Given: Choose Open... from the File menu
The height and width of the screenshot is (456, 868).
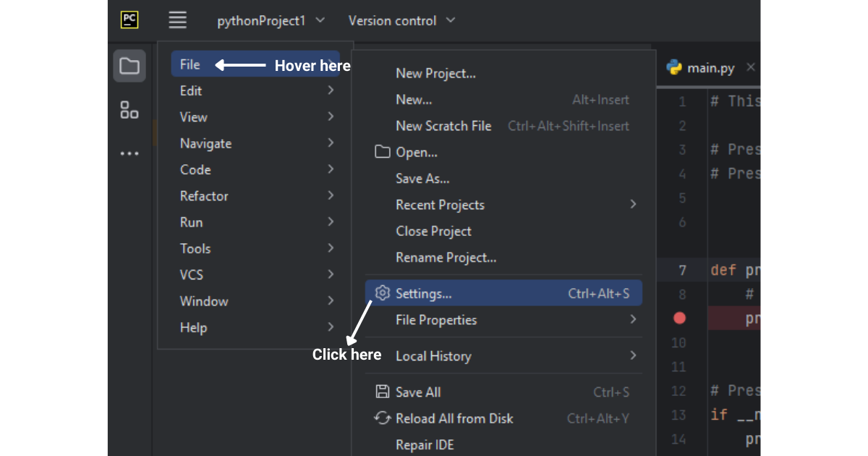Looking at the screenshot, I should tap(503, 152).
